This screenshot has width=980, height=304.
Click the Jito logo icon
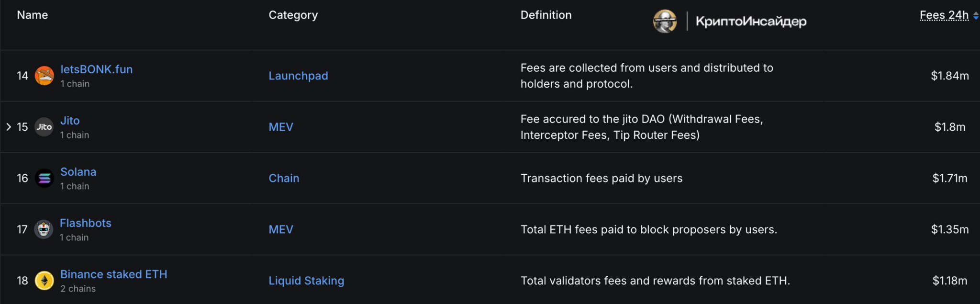point(44,127)
